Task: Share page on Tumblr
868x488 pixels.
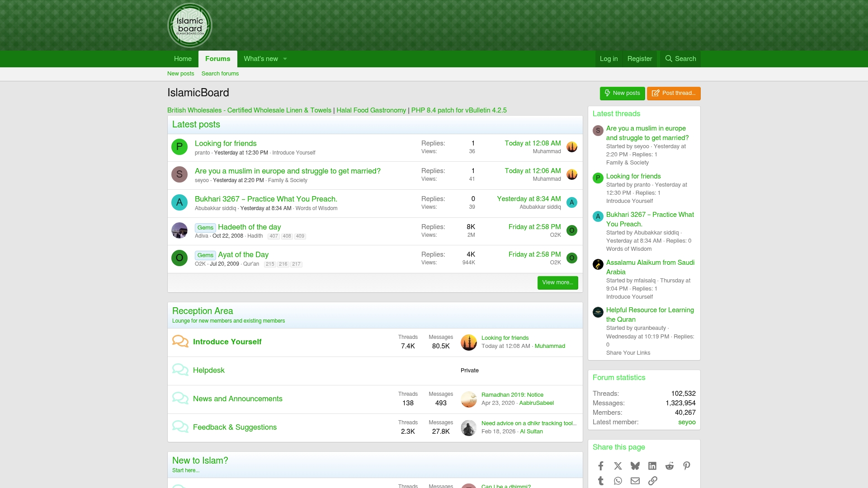Action: [x=601, y=481]
